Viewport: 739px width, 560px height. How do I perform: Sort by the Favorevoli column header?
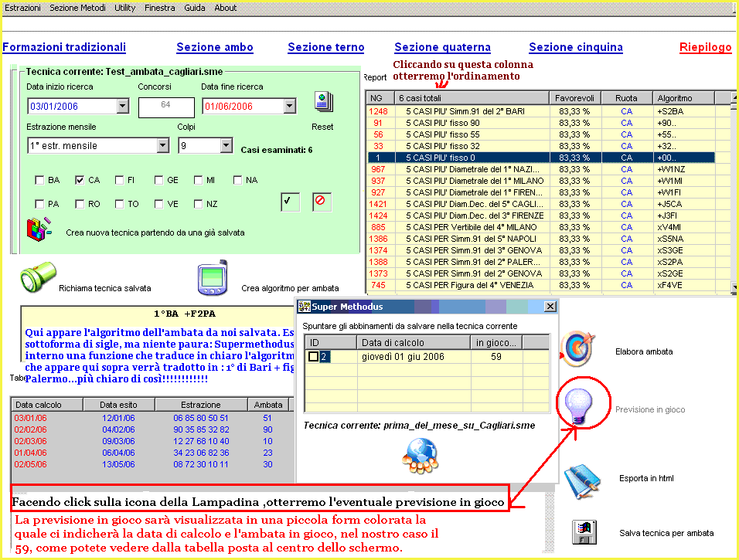click(x=575, y=98)
